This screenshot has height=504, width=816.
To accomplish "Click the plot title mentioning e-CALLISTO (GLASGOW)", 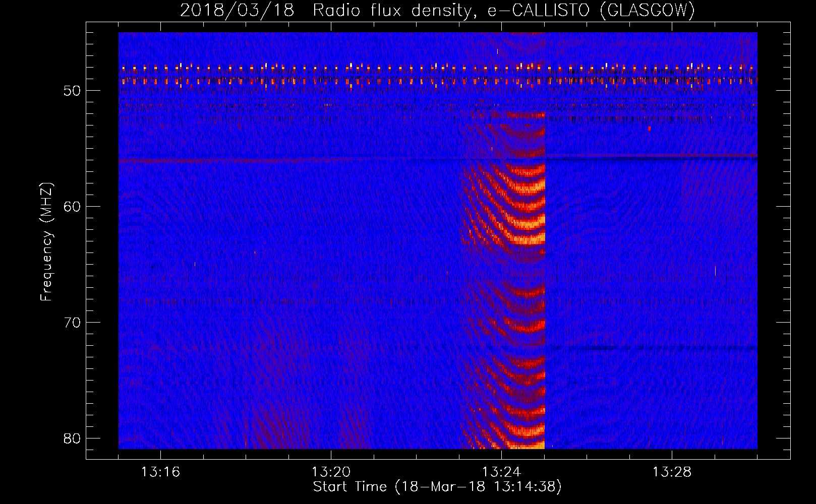I will (x=437, y=10).
